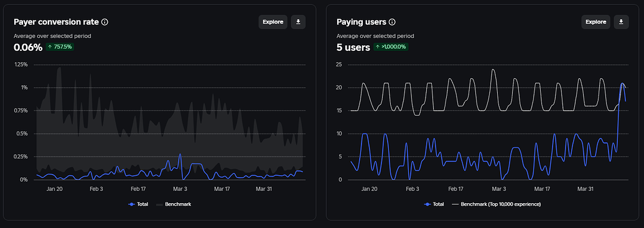Click info icon beside Payer conversion rate
The height and width of the screenshot is (228, 644).
click(105, 22)
